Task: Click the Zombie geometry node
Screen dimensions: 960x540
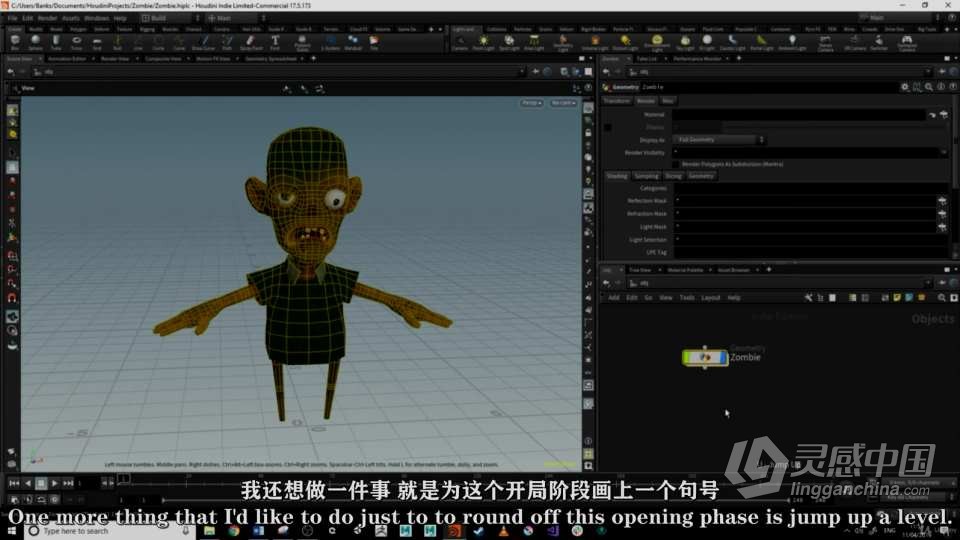Action: click(705, 357)
